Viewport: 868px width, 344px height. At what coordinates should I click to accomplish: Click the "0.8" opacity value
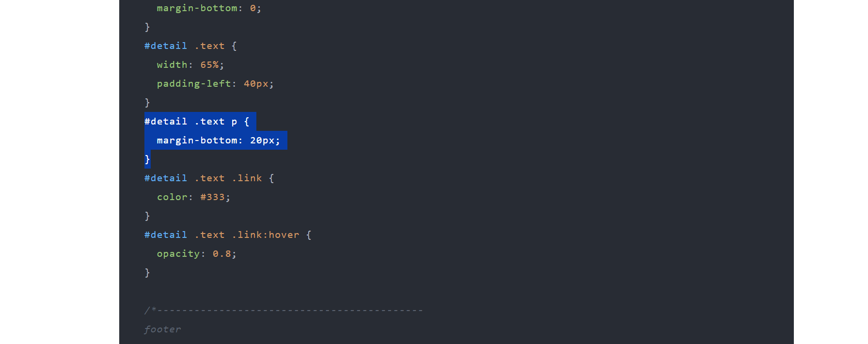(221, 254)
